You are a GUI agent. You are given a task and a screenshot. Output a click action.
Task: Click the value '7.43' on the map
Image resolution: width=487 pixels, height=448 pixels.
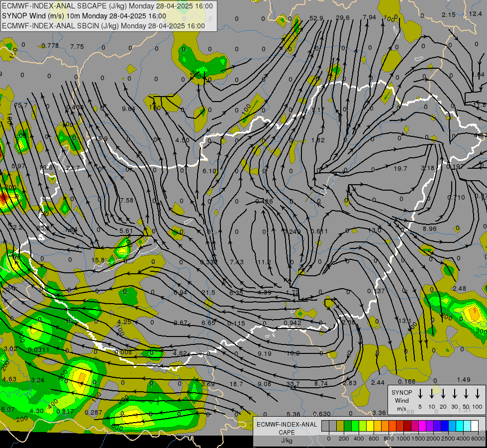tap(237, 262)
